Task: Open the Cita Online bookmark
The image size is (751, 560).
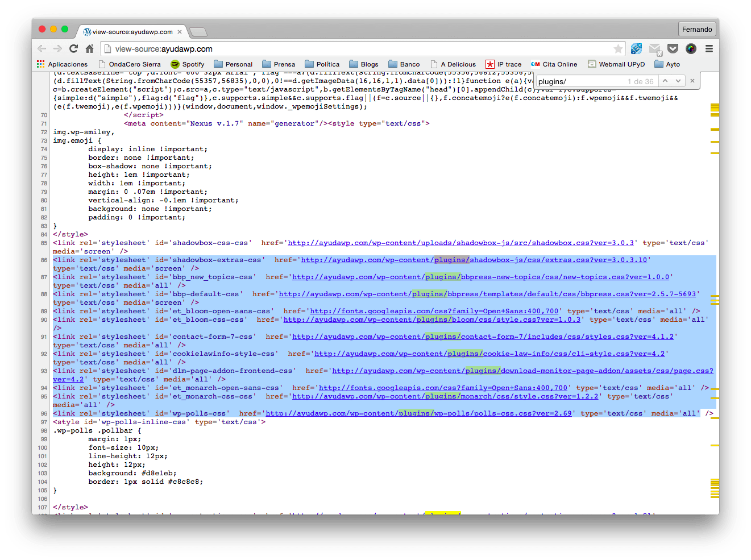Action: click(x=554, y=64)
